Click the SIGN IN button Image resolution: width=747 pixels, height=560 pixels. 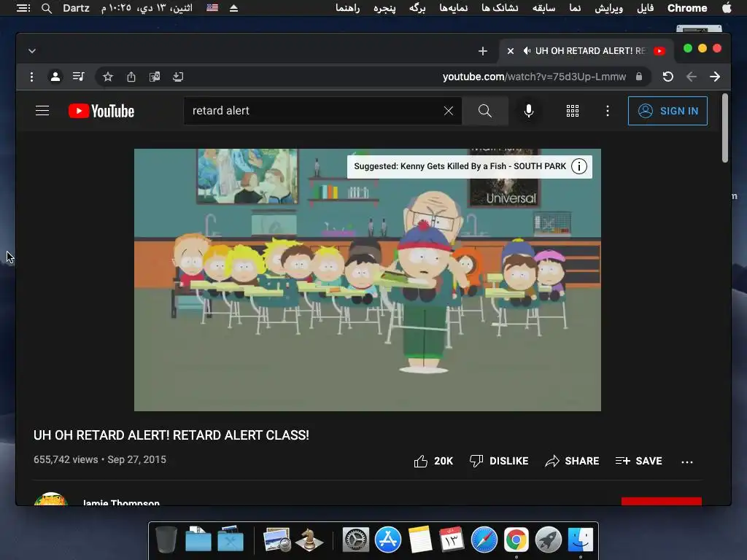(667, 111)
